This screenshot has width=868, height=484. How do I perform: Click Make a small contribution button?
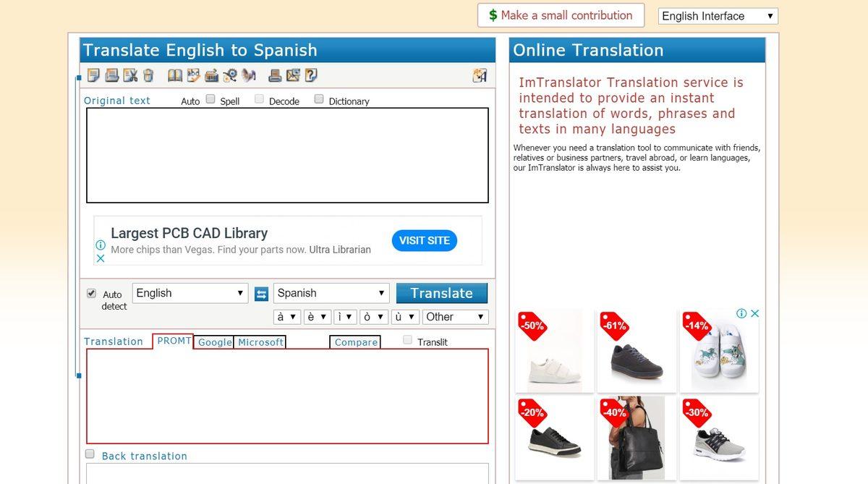pyautogui.click(x=559, y=15)
